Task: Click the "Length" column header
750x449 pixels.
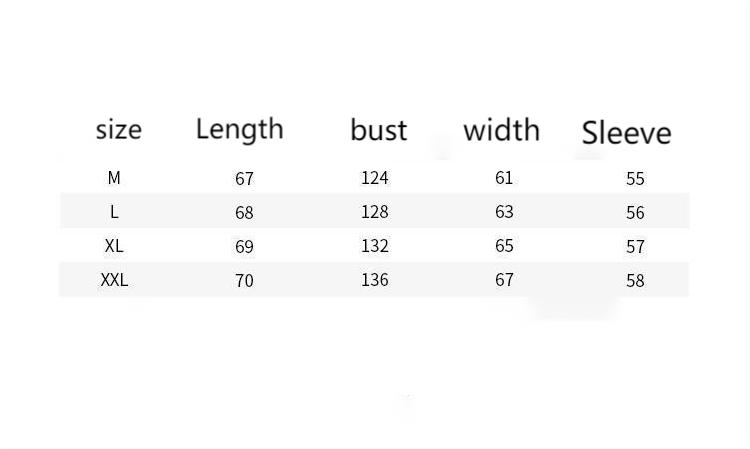Action: (239, 129)
